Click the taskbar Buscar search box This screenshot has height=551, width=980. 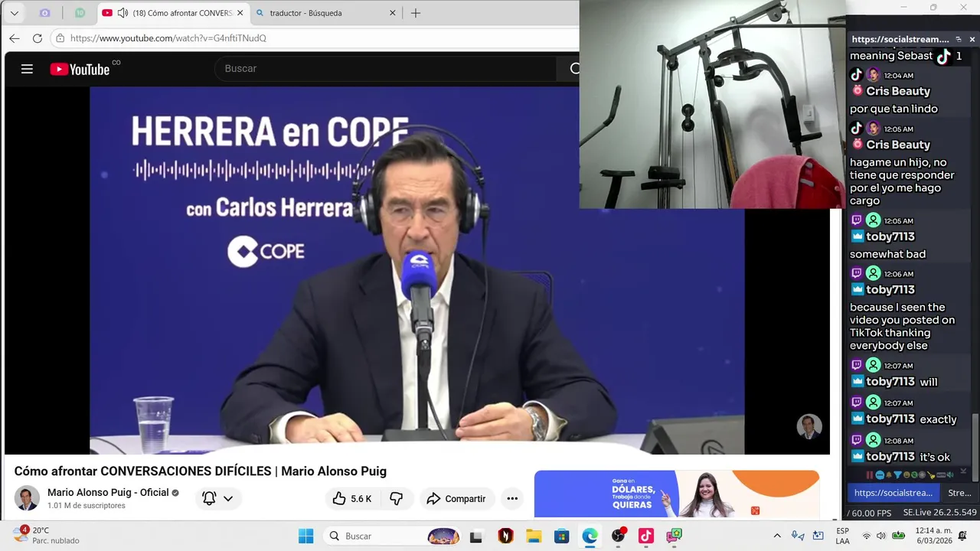coord(394,536)
